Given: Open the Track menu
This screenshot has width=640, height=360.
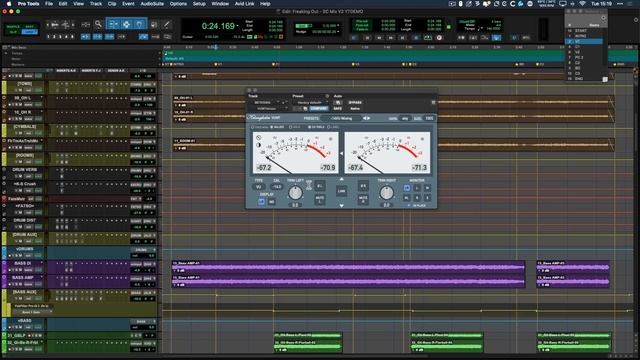Looking at the screenshot, I should click(96, 4).
